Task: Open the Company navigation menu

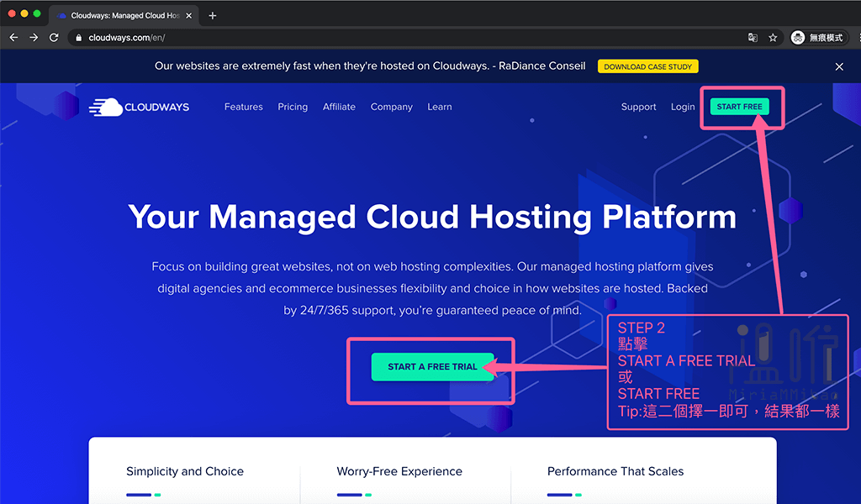Action: [x=391, y=107]
